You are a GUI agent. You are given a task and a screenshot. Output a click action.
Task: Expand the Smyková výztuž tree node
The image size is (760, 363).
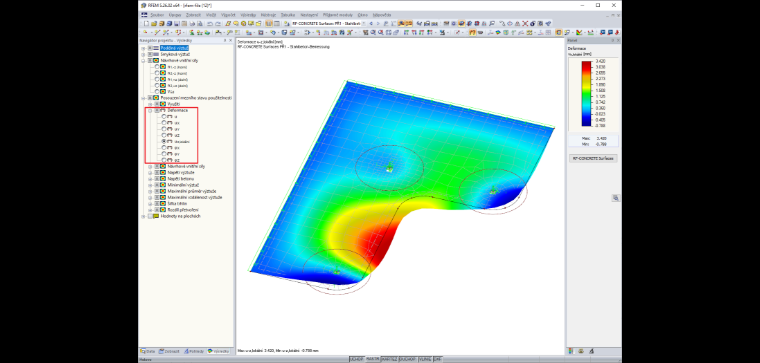point(143,55)
